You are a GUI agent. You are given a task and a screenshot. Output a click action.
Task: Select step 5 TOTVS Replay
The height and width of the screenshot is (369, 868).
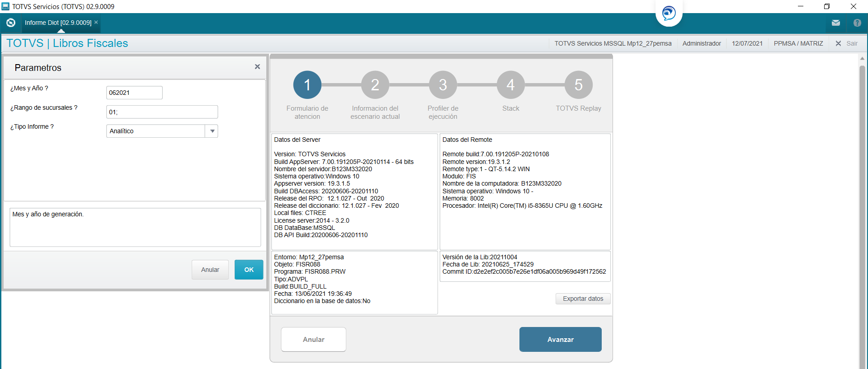tap(579, 85)
